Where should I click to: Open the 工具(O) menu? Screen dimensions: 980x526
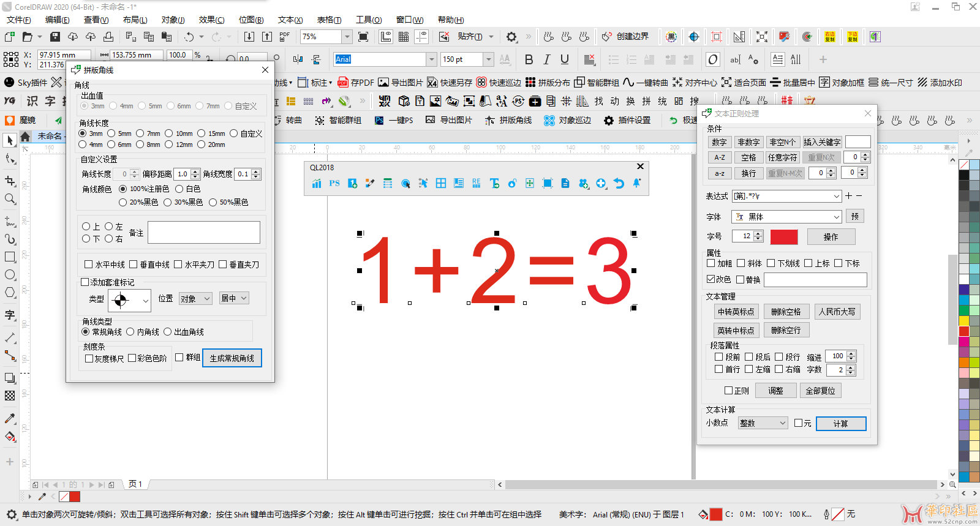[369, 20]
